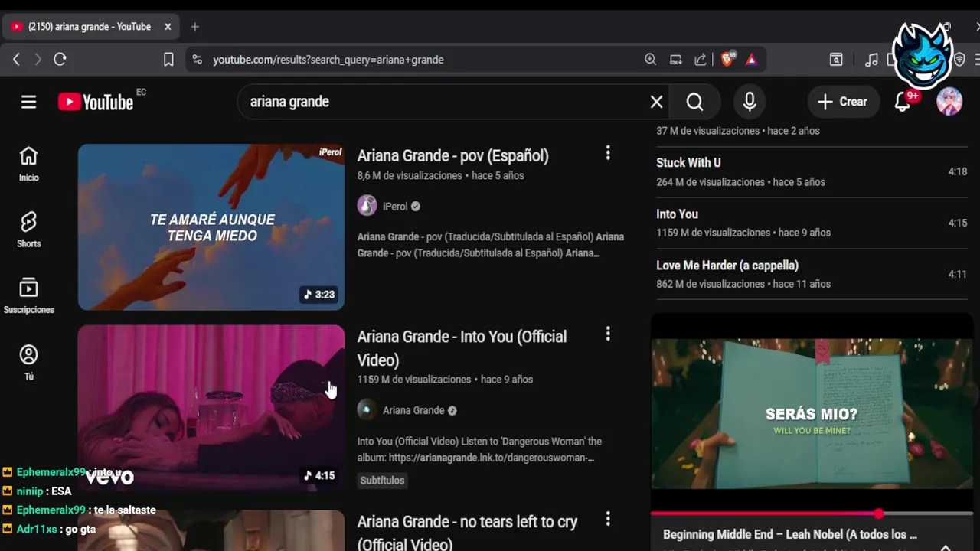980x551 pixels.
Task: Open options menu for pov (Español) video
Action: [608, 153]
